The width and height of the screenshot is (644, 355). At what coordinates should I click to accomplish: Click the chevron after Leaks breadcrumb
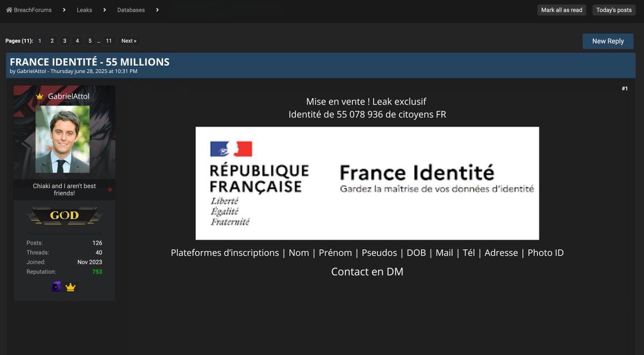(x=105, y=10)
